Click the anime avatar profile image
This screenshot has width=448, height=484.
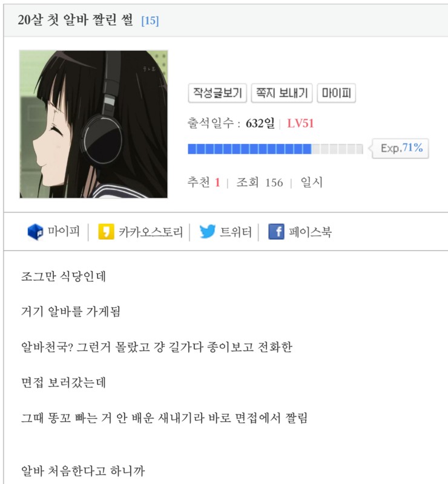[x=94, y=124]
